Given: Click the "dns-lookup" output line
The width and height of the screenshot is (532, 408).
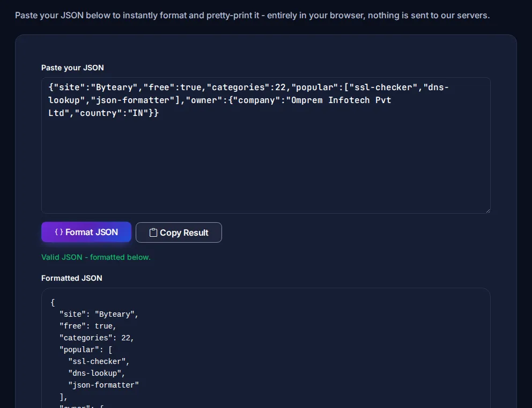Looking at the screenshot, I should (x=97, y=373).
